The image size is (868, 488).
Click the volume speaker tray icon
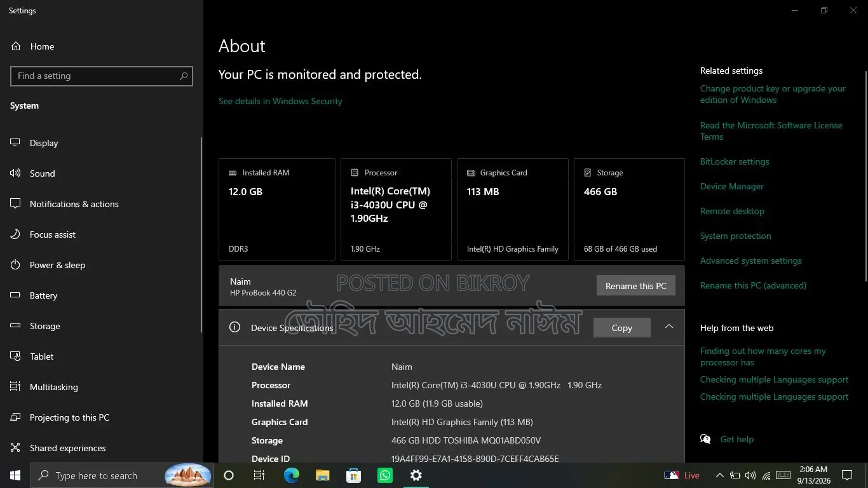coord(750,475)
